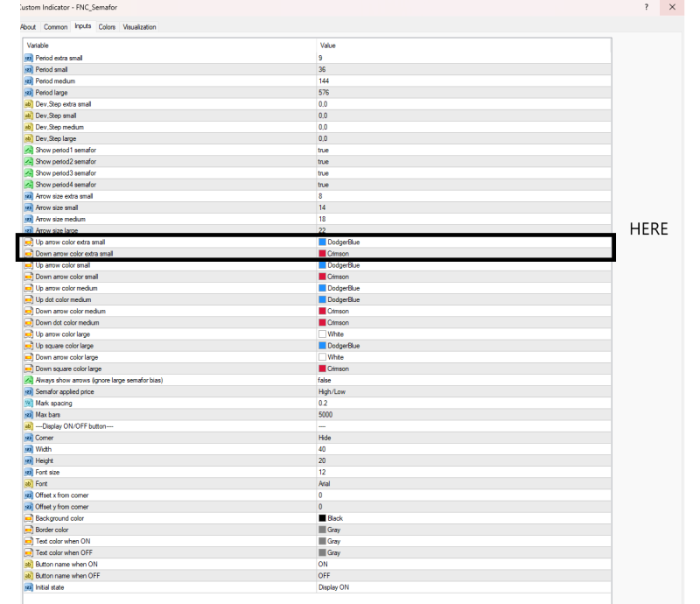Toggle the Show period2 semafor true value
The width and height of the screenshot is (700, 604).
(323, 162)
